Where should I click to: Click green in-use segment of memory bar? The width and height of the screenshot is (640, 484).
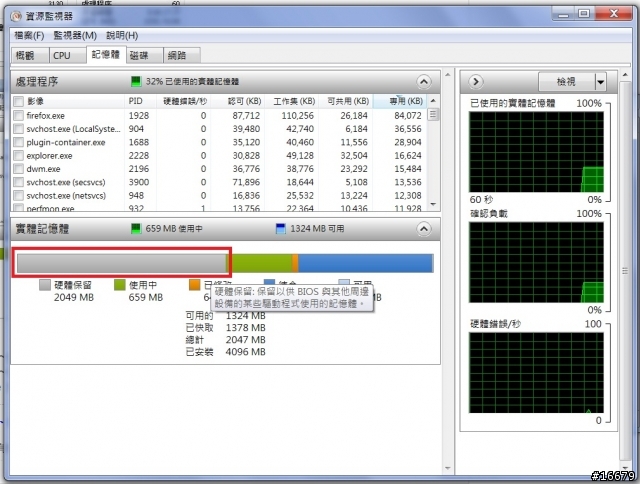pyautogui.click(x=260, y=263)
